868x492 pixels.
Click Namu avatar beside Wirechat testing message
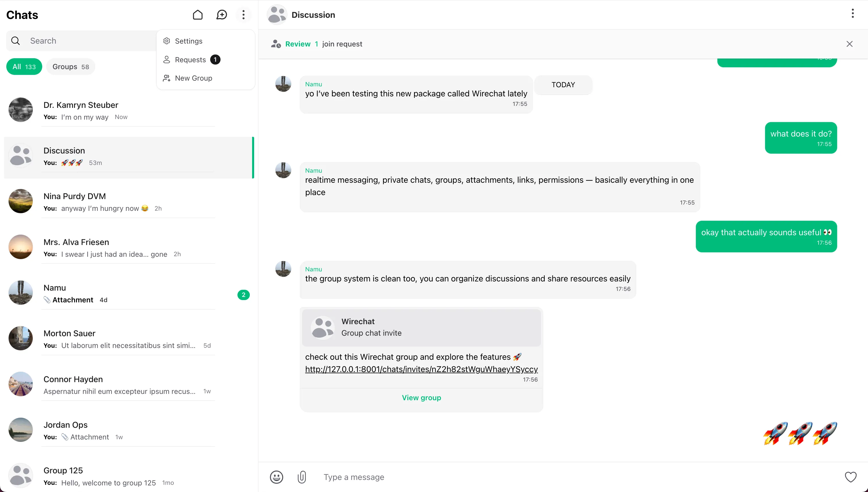pyautogui.click(x=283, y=84)
